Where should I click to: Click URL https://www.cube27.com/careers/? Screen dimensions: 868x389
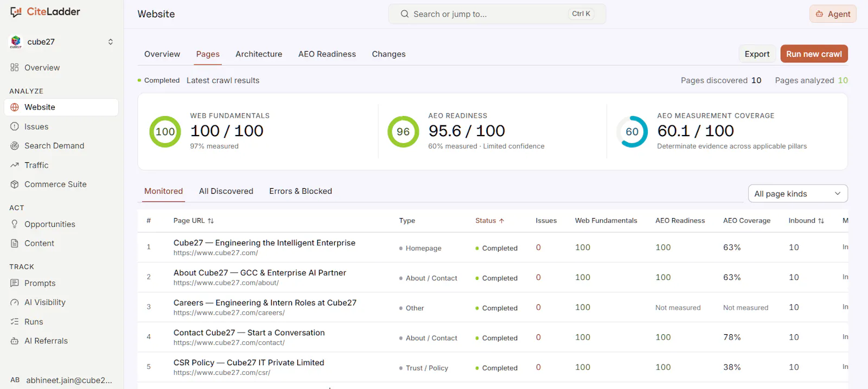point(229,313)
